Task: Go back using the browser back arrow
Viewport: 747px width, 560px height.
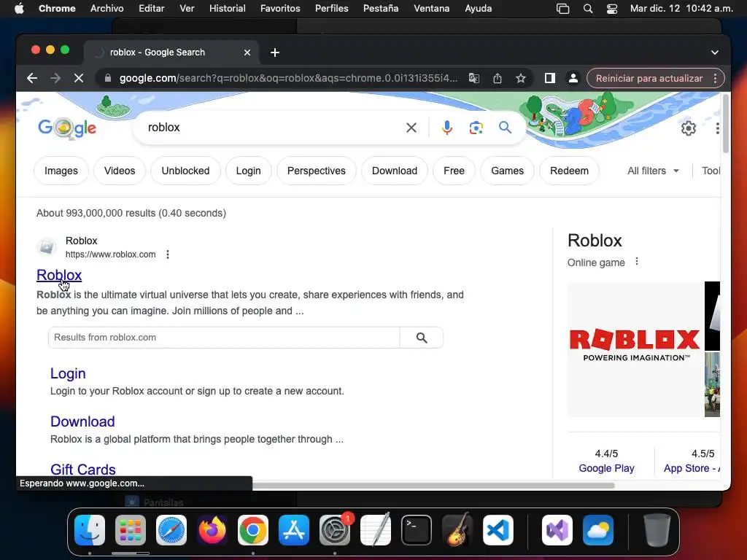Action: tap(32, 78)
